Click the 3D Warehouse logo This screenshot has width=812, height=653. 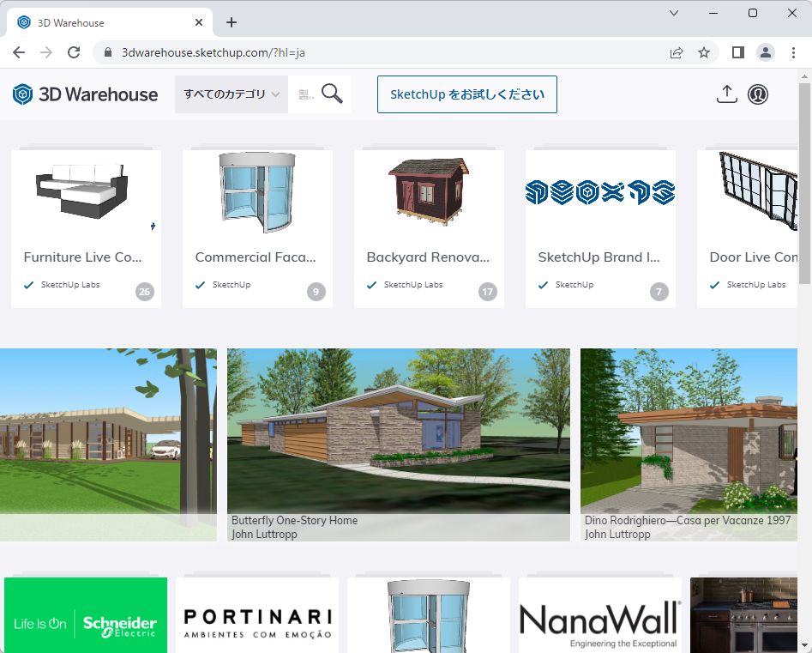tap(85, 94)
